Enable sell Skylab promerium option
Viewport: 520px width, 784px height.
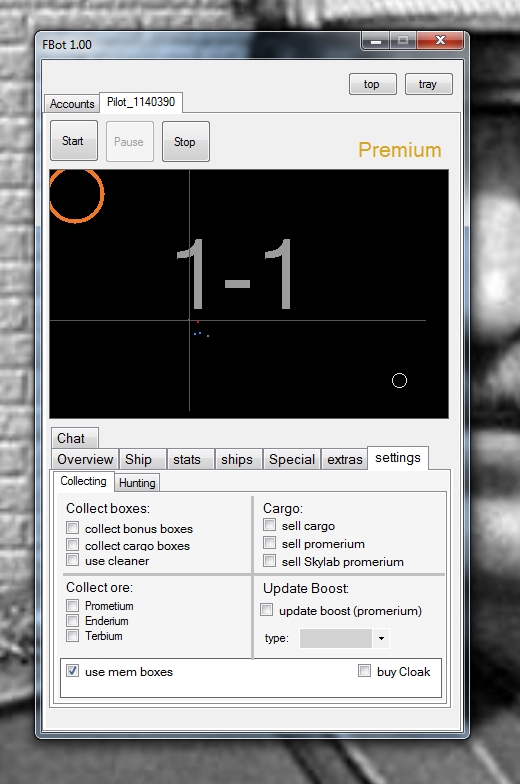270,561
